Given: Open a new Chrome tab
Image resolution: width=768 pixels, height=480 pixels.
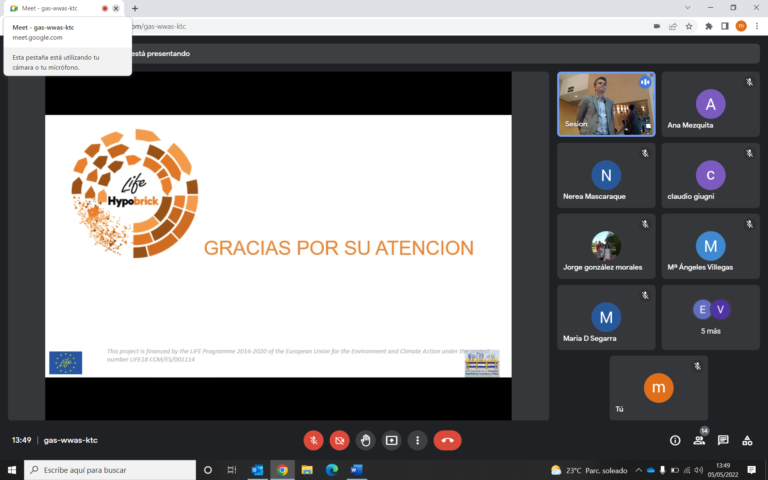Looking at the screenshot, I should pyautogui.click(x=135, y=8).
